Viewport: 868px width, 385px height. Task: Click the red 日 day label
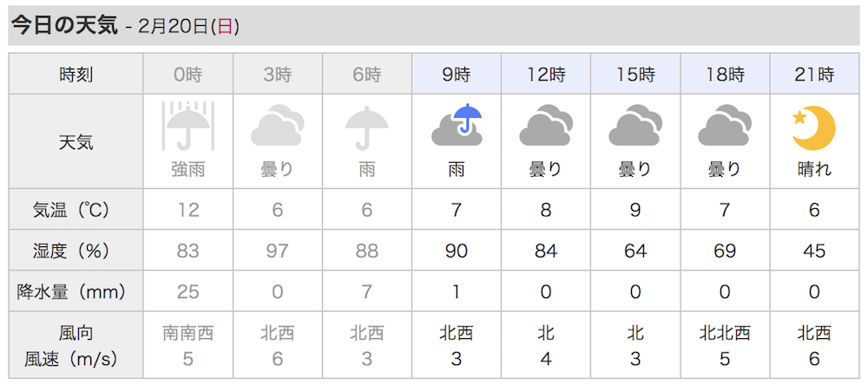225,27
